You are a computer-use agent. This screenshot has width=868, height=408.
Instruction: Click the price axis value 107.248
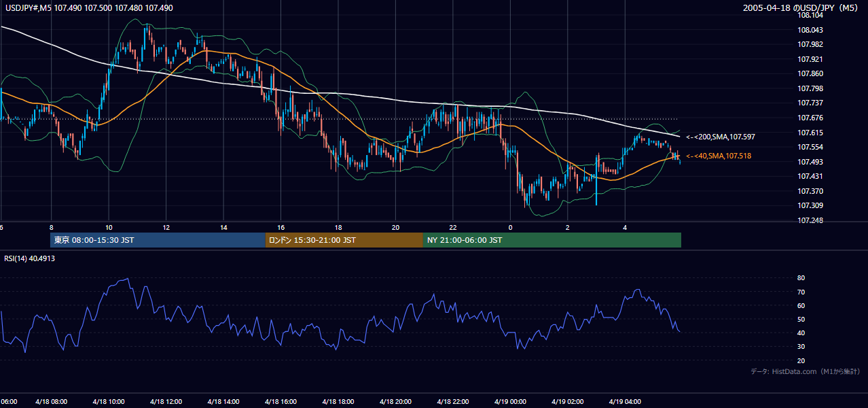pyautogui.click(x=810, y=220)
